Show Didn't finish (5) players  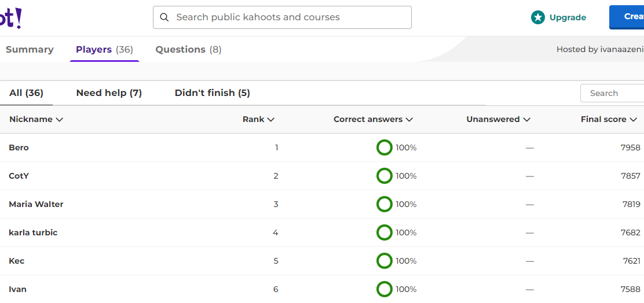(213, 93)
